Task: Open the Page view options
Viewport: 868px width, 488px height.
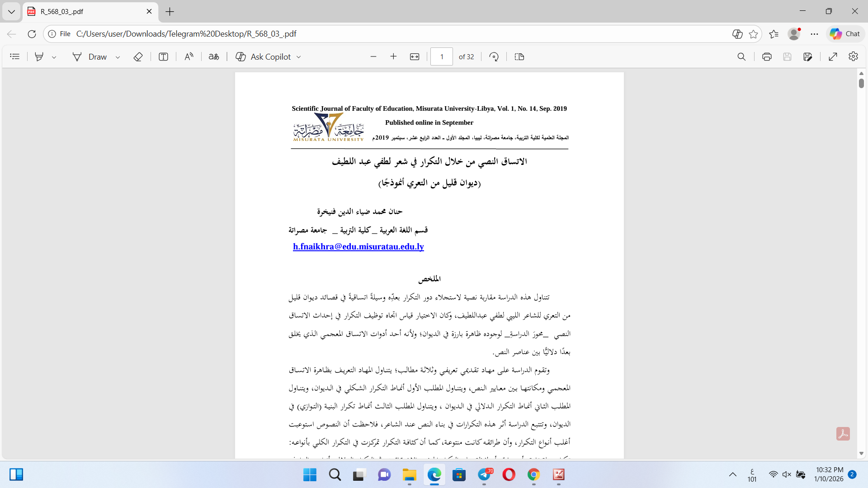Action: (x=519, y=56)
